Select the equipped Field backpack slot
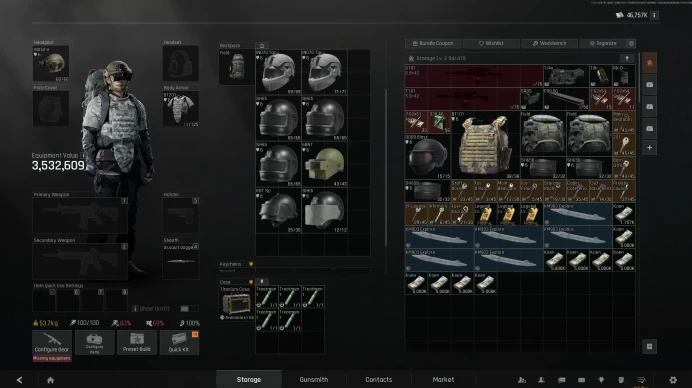This screenshot has height=388, width=692. [x=237, y=67]
